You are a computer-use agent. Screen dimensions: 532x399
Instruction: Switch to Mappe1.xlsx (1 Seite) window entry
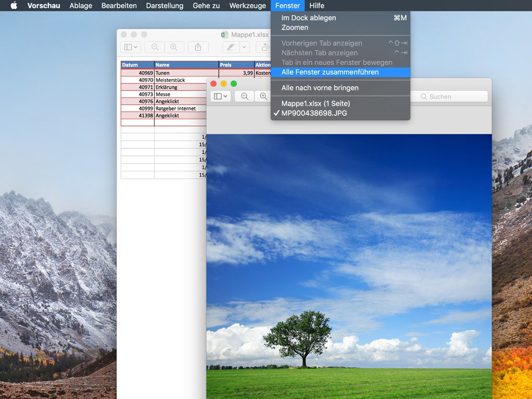[x=315, y=103]
